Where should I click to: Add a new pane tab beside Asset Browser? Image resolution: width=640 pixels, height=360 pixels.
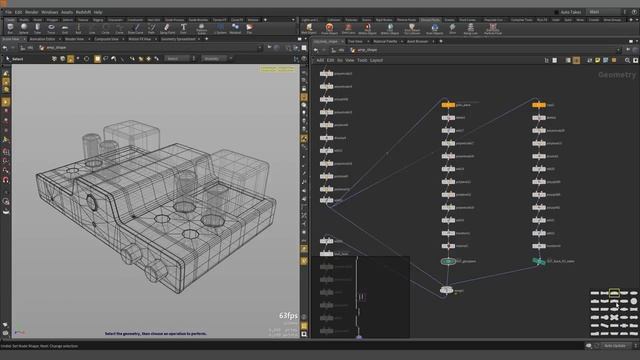(441, 41)
